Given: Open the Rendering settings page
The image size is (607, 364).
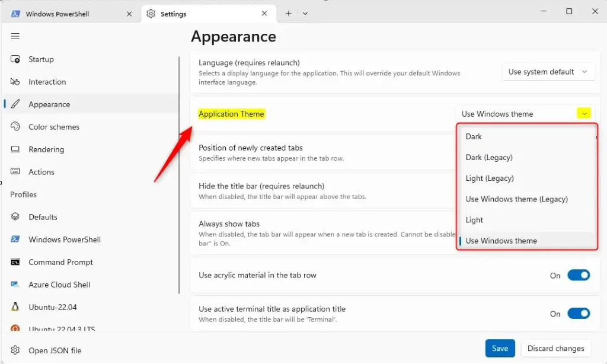Looking at the screenshot, I should click(x=91, y=149).
